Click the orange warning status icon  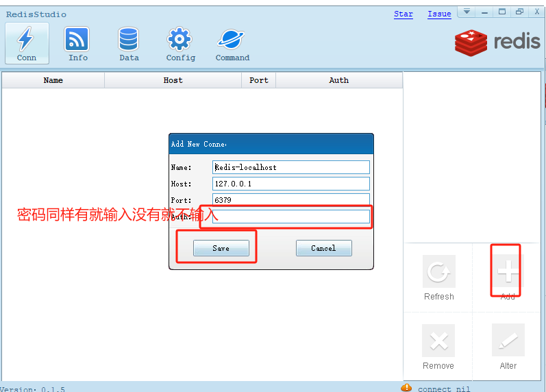pyautogui.click(x=406, y=388)
